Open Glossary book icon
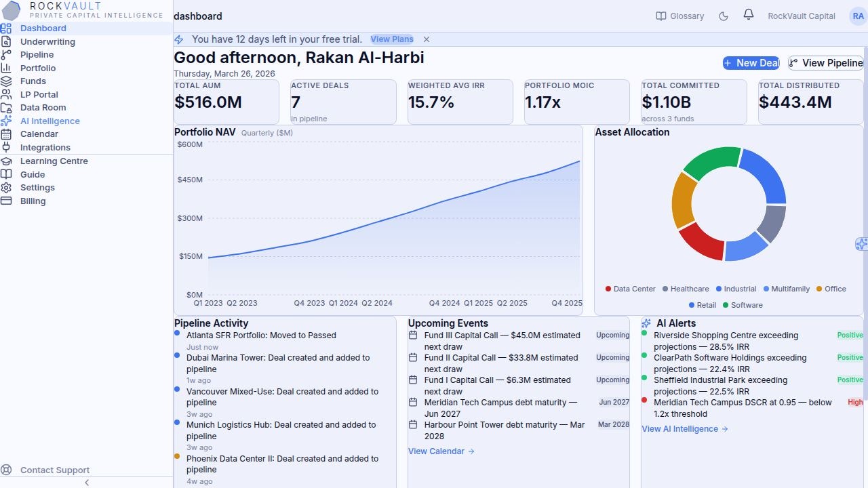The image size is (868, 488). click(661, 16)
